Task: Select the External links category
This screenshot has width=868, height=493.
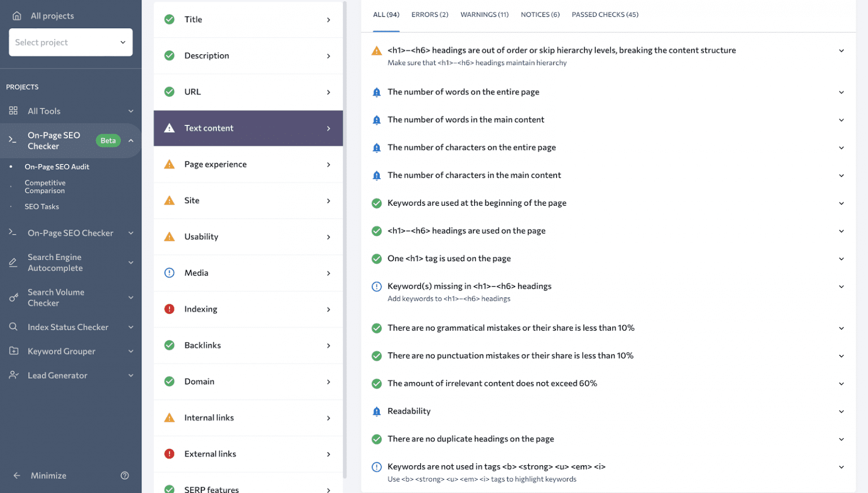Action: pos(248,454)
